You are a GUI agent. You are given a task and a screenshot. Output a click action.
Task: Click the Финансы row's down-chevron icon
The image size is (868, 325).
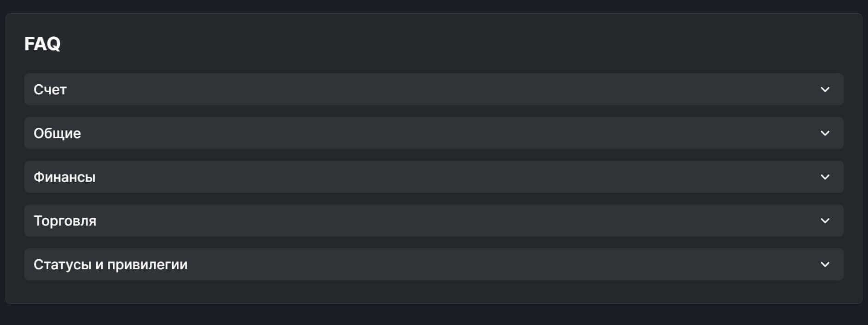pyautogui.click(x=825, y=177)
